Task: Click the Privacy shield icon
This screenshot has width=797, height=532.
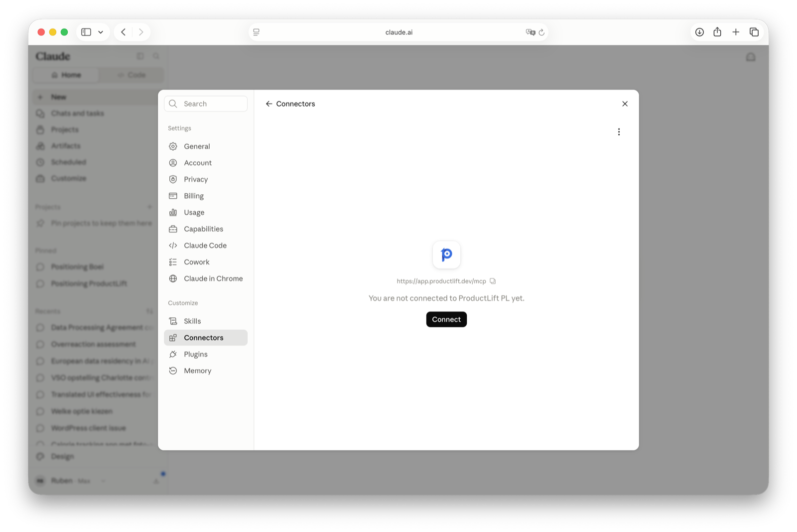Action: click(173, 179)
